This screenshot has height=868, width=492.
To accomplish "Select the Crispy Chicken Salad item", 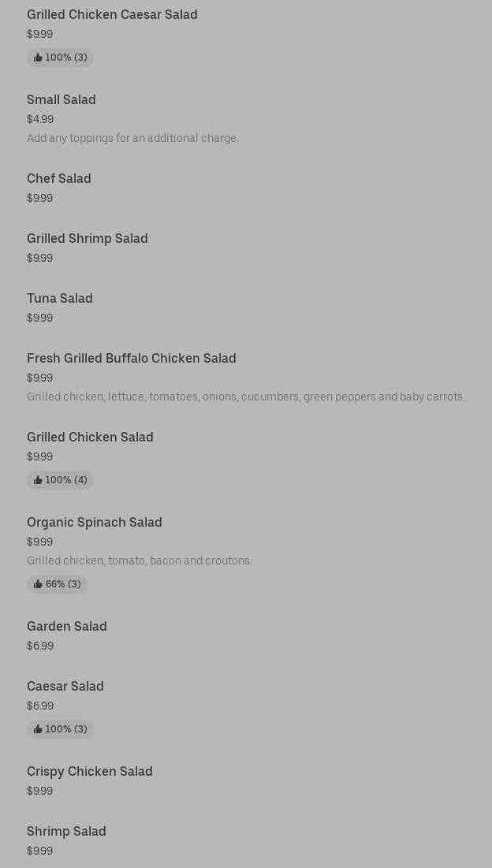I will [89, 772].
